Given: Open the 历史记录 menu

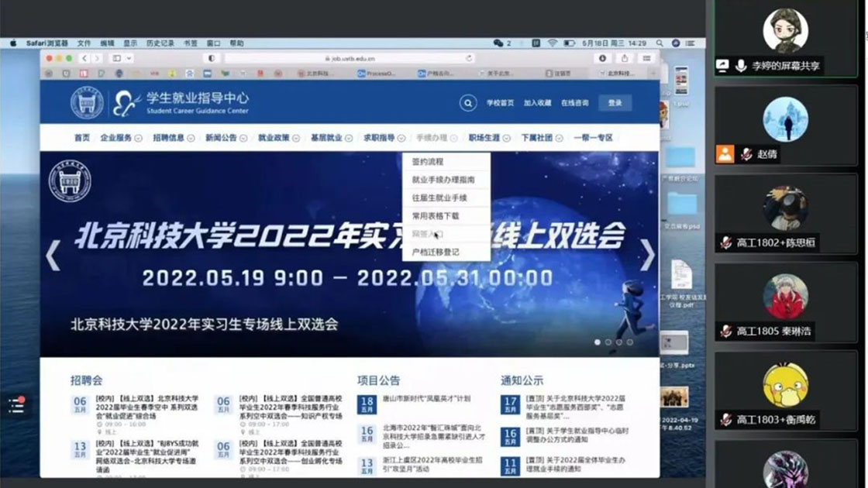Looking at the screenshot, I should click(160, 43).
